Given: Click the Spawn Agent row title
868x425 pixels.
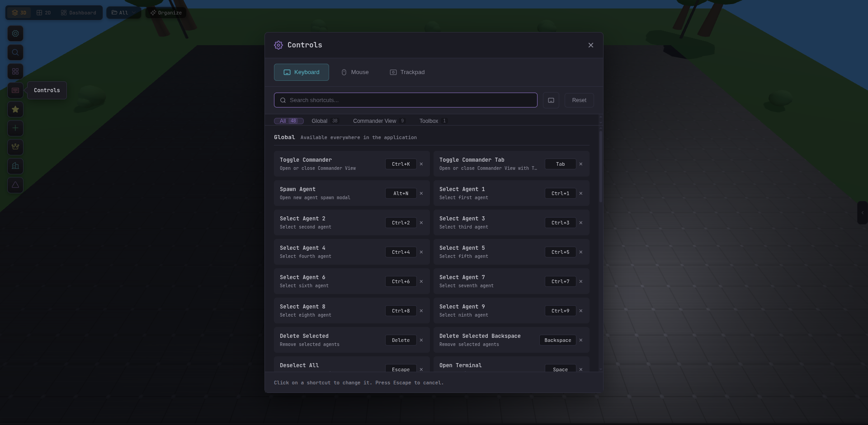Looking at the screenshot, I should click(297, 189).
